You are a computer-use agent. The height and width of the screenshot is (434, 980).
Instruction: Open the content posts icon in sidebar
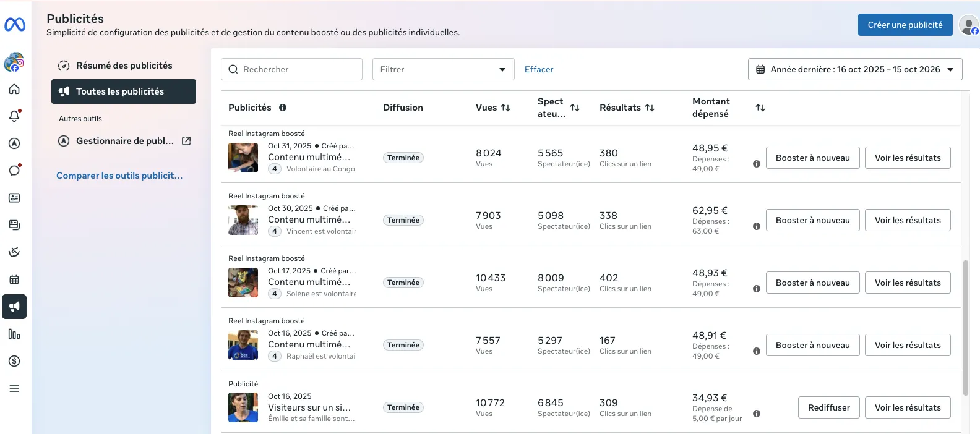click(14, 225)
